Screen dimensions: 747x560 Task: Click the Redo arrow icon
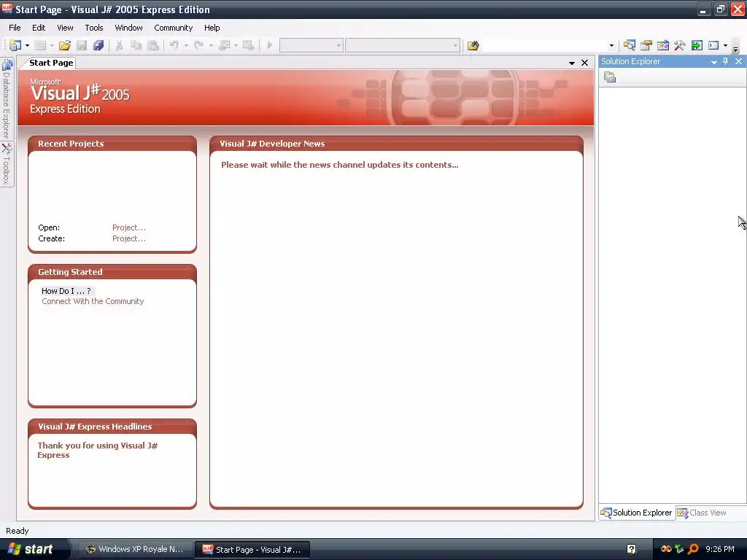pyautogui.click(x=198, y=45)
